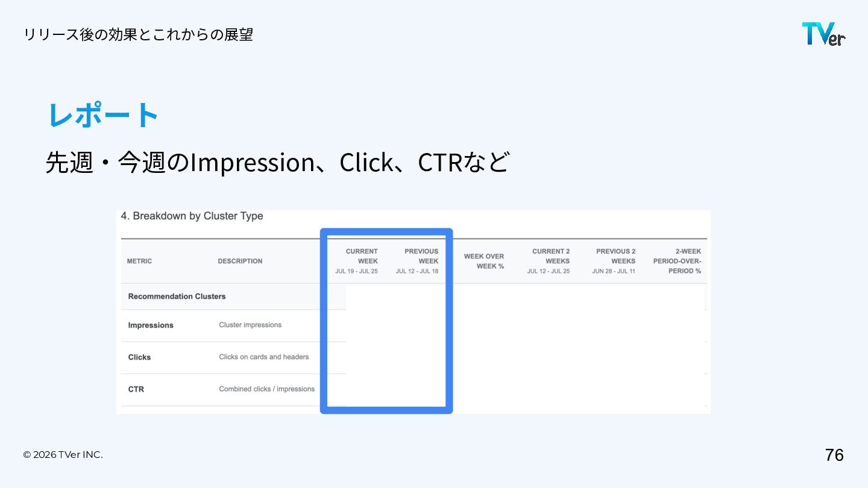Select Combined clicks / impressions description
868x488 pixels.
pyautogui.click(x=267, y=389)
